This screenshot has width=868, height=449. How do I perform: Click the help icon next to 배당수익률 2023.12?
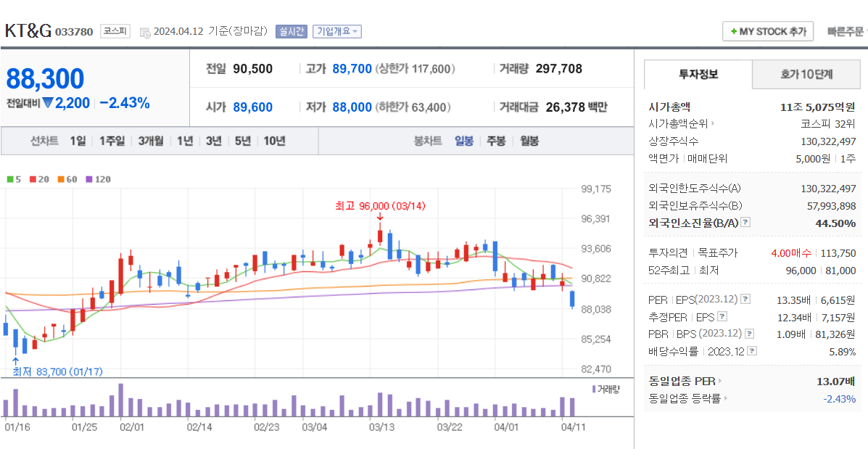click(x=752, y=352)
